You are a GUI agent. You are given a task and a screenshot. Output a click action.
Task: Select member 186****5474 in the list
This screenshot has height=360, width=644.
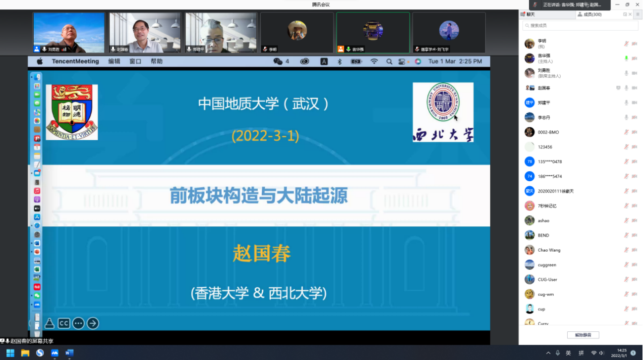(x=581, y=176)
